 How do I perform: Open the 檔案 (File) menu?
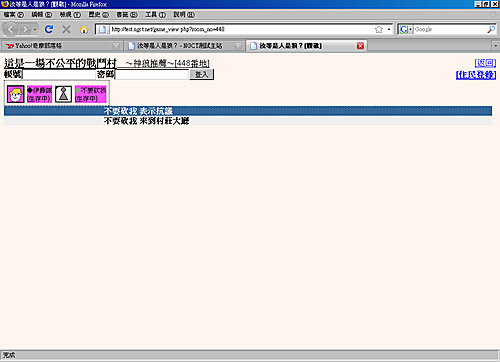14,15
